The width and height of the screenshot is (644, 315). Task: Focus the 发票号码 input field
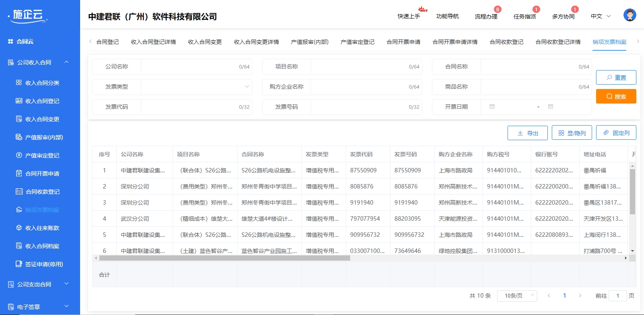click(366, 107)
